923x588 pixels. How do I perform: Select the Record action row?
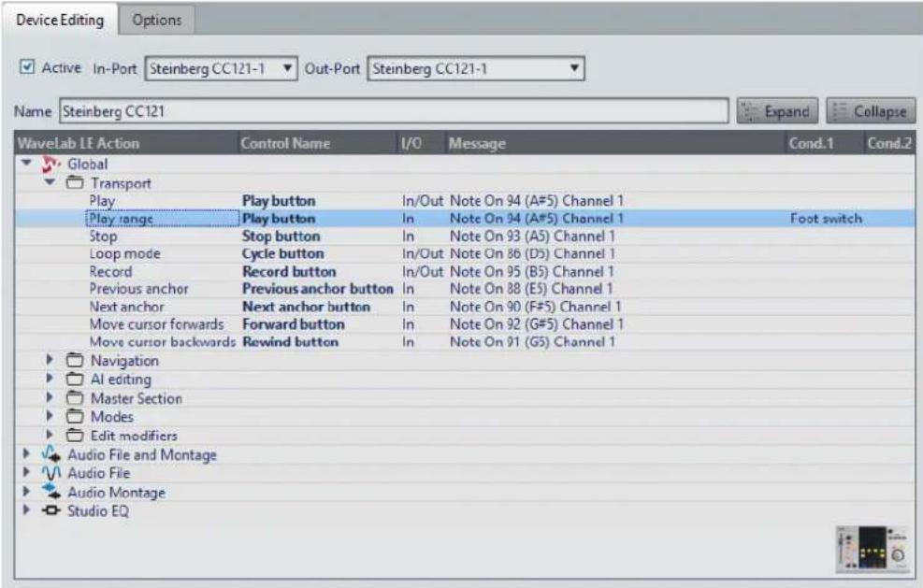coord(465,271)
